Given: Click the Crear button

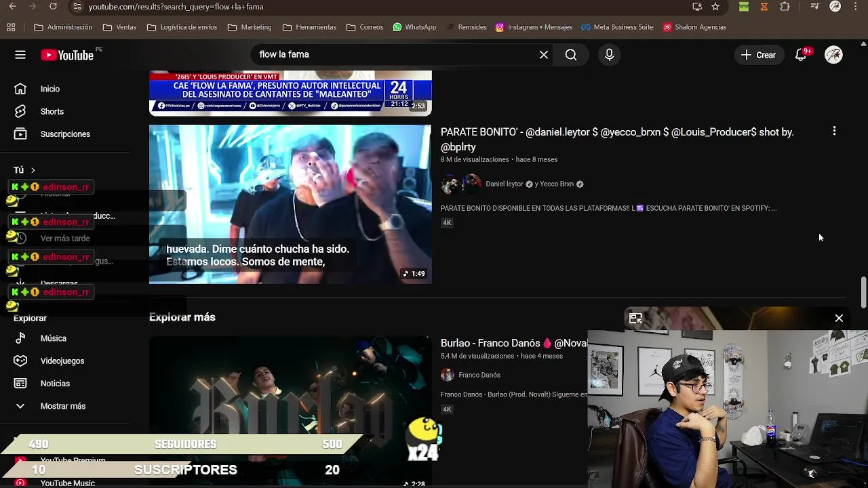Looking at the screenshot, I should 758,55.
